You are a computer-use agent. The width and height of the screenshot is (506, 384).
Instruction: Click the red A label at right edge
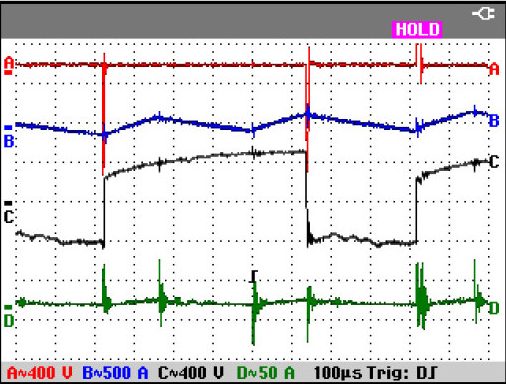tap(494, 69)
